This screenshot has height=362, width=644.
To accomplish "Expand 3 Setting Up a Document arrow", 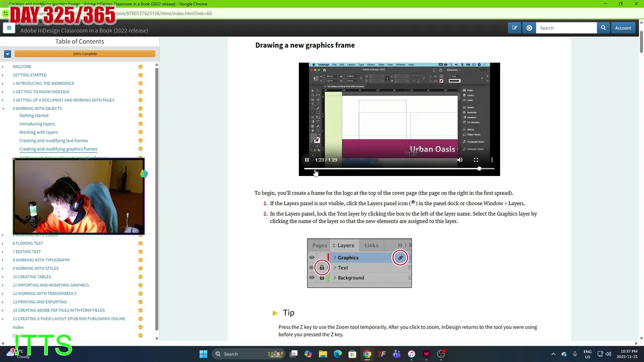I will (x=3, y=100).
